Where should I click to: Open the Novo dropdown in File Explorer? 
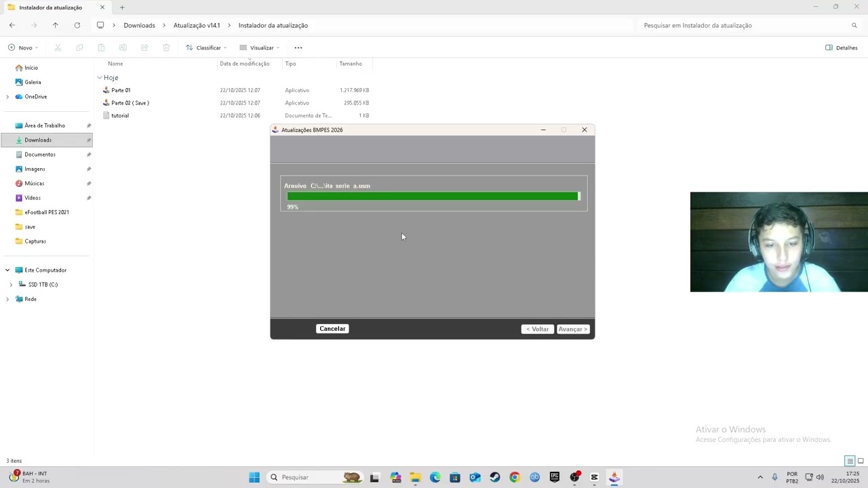(23, 48)
